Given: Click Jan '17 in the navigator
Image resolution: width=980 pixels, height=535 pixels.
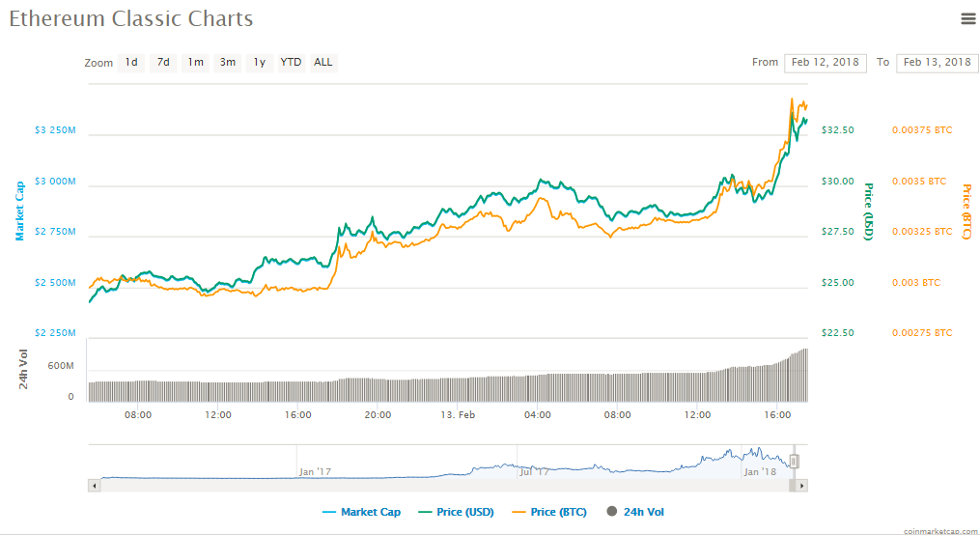Looking at the screenshot, I should pyautogui.click(x=315, y=472).
